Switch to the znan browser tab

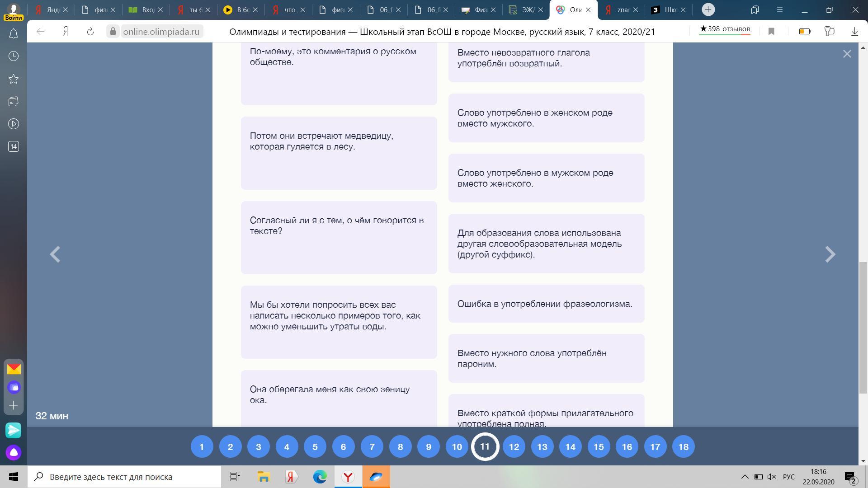point(622,9)
